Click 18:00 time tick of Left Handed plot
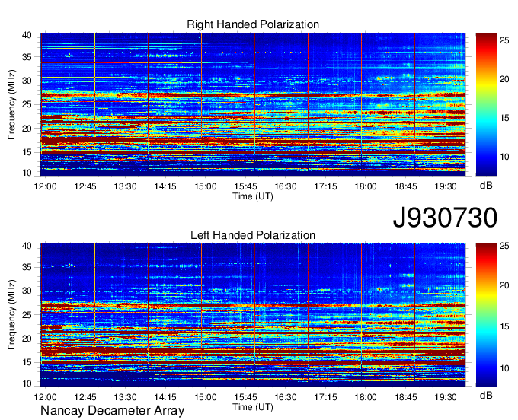Viewport: 518px width, 420px height. [366, 397]
